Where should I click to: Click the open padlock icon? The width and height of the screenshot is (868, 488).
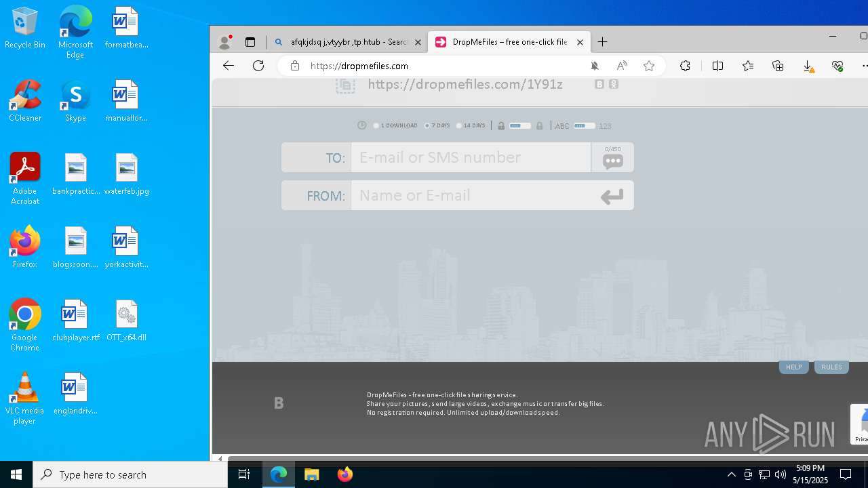click(501, 125)
